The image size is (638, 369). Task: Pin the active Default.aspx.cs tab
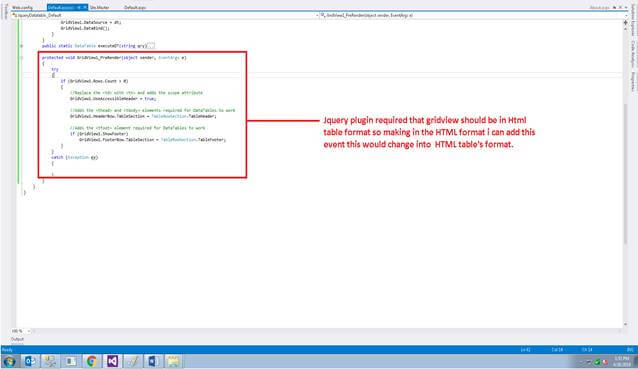click(79, 8)
